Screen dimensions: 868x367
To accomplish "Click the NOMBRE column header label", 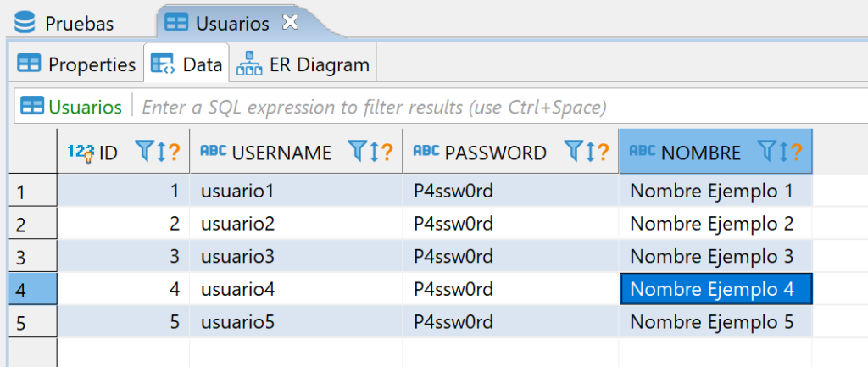I will [700, 153].
